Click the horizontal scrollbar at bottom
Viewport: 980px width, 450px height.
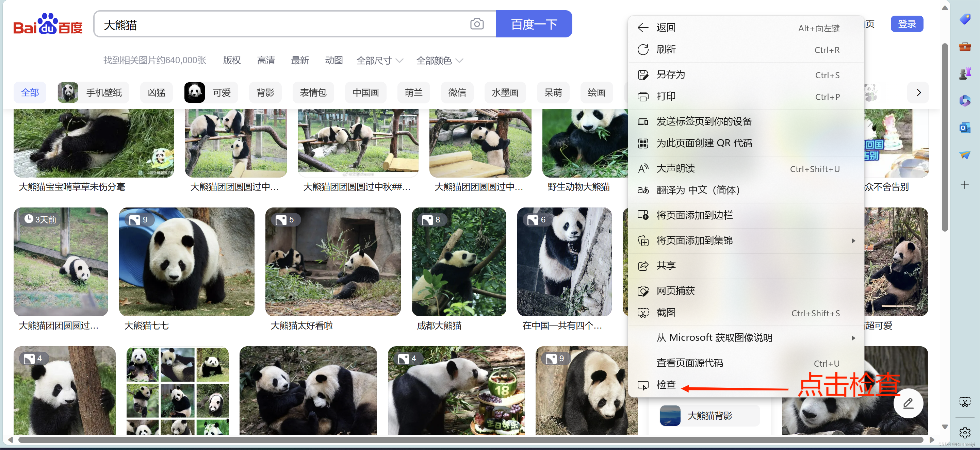click(471, 440)
